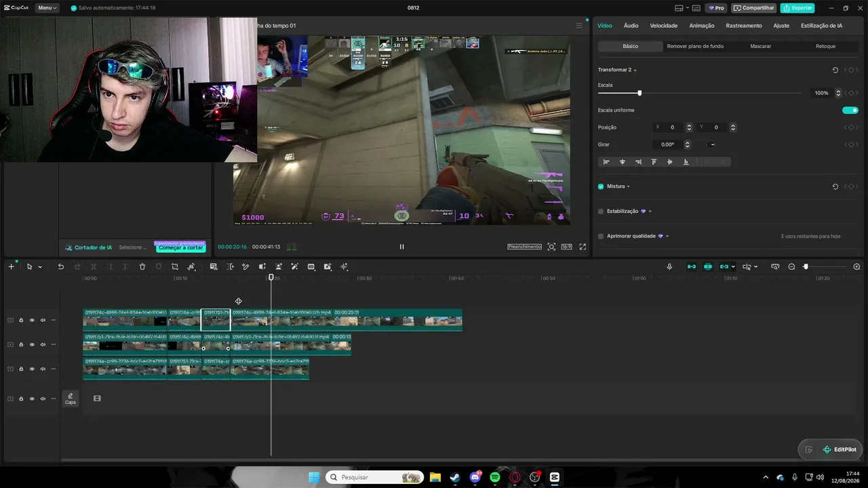Enter fullscreen preview mode
868x488 pixels.
(583, 247)
